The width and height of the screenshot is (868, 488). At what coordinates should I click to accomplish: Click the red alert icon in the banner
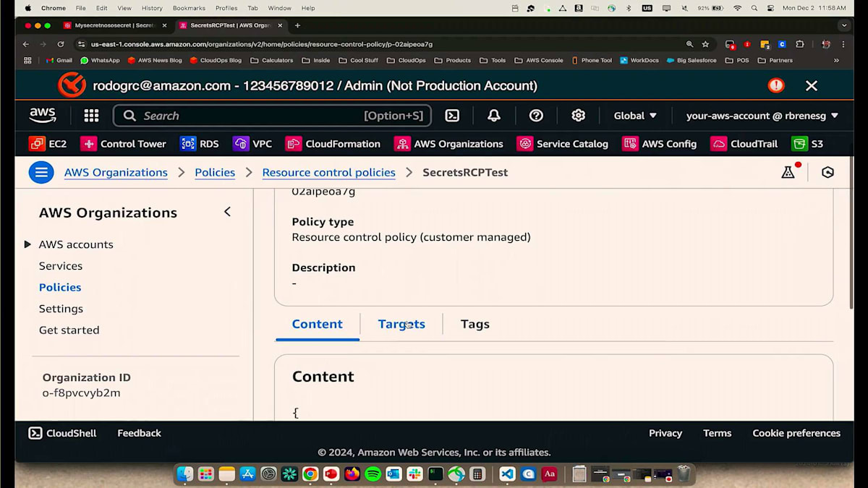point(776,85)
